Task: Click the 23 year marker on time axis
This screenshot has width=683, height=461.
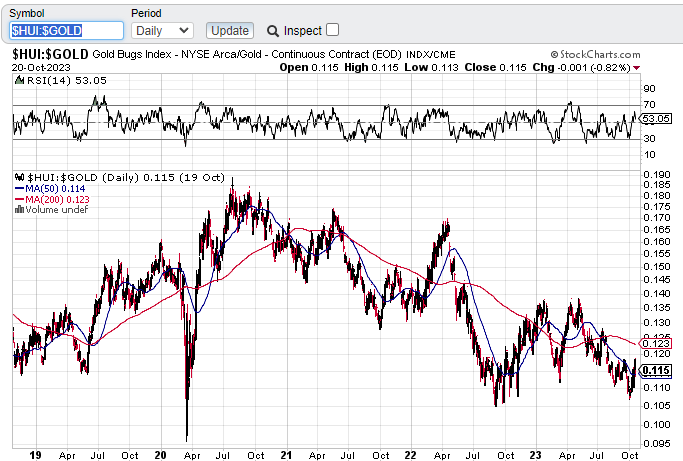Action: (535, 452)
